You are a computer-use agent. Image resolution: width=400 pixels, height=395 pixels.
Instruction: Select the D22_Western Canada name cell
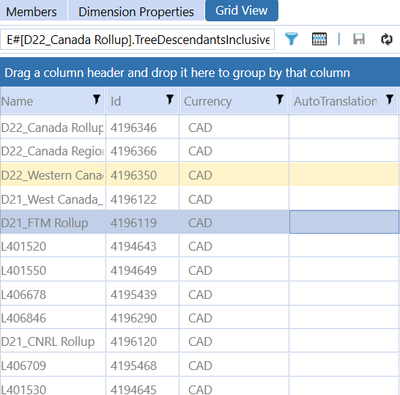pyautogui.click(x=53, y=175)
